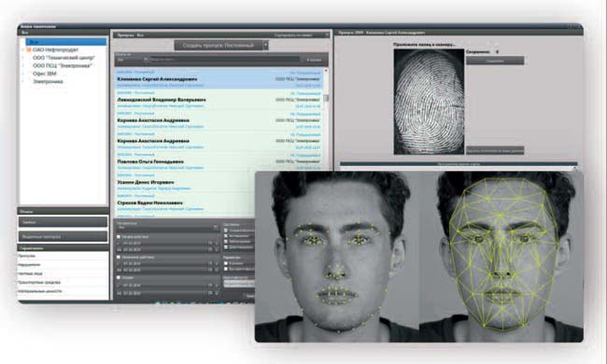Select the ОАО Нефтепродукт tree node
This screenshot has width=607, height=364.
(55, 49)
